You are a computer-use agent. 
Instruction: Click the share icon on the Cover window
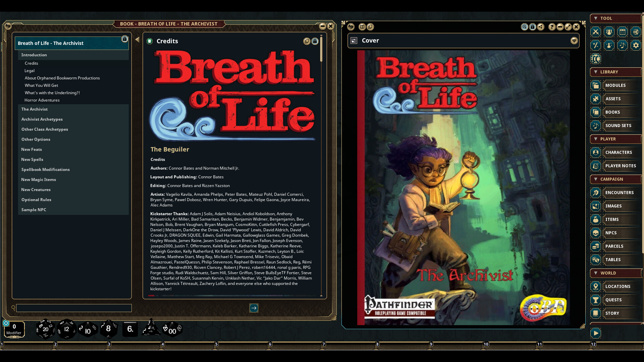pyautogui.click(x=541, y=27)
